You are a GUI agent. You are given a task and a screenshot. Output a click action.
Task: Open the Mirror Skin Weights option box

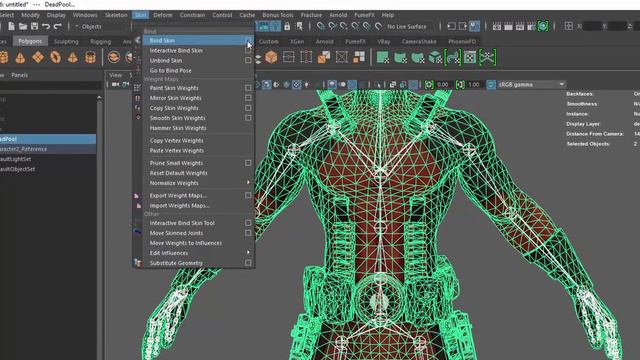click(x=248, y=98)
